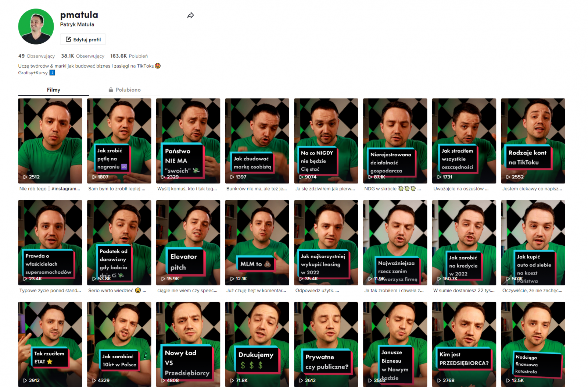This screenshot has height=387, width=588.
Task: Click the play icon beside 2512 views
Action: 25,177
